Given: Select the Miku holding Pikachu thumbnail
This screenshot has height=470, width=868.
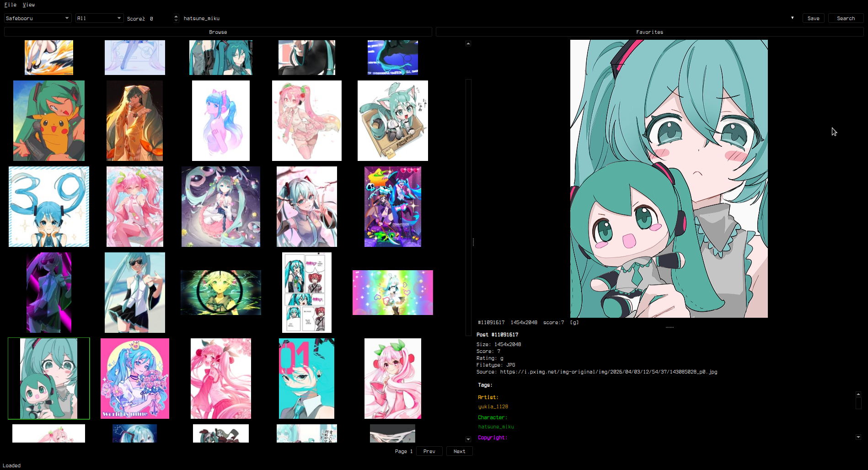Looking at the screenshot, I should pos(49,121).
